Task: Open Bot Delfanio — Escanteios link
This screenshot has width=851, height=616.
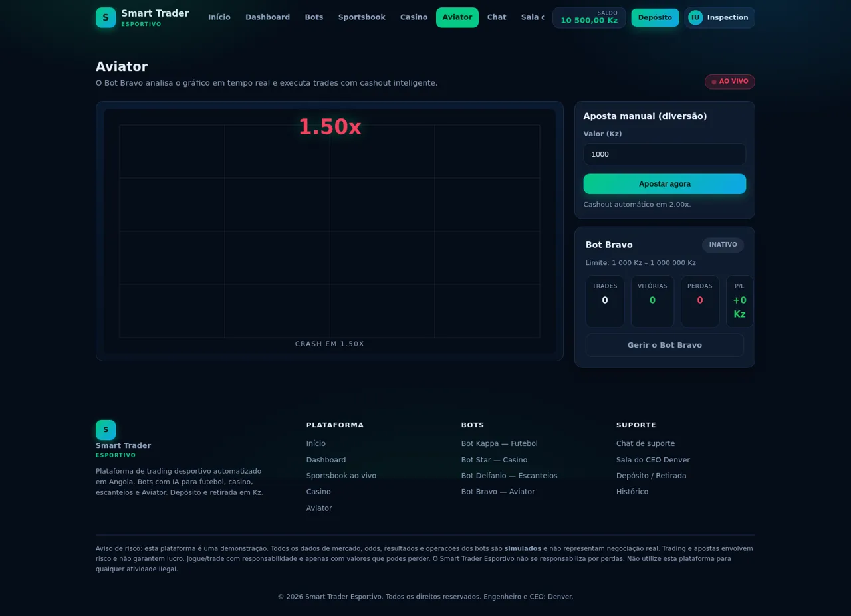Action: click(x=509, y=476)
